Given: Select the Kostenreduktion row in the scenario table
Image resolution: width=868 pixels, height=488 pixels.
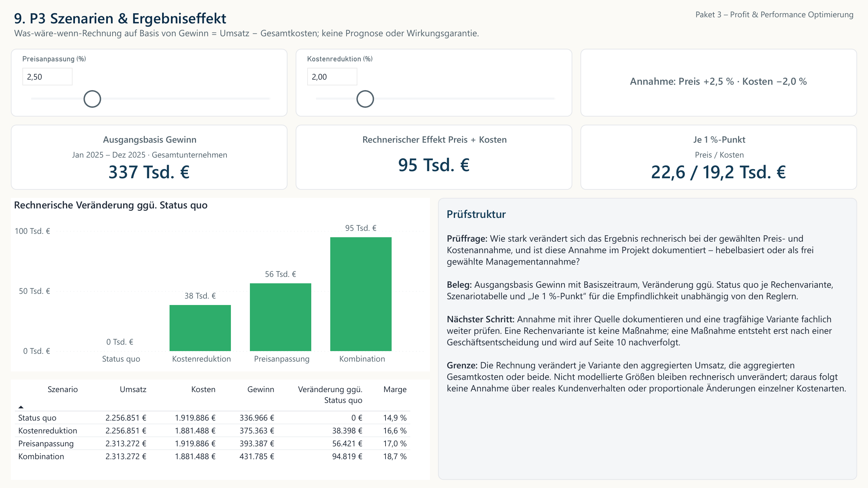Looking at the screenshot, I should 213,431.
